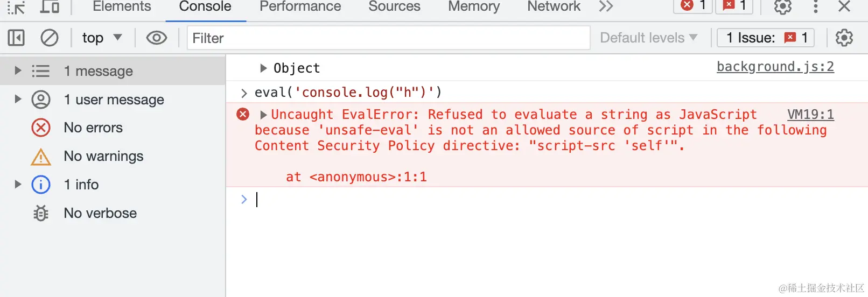This screenshot has width=868, height=297.
Task: Open DevTools main settings gear
Action: click(782, 6)
